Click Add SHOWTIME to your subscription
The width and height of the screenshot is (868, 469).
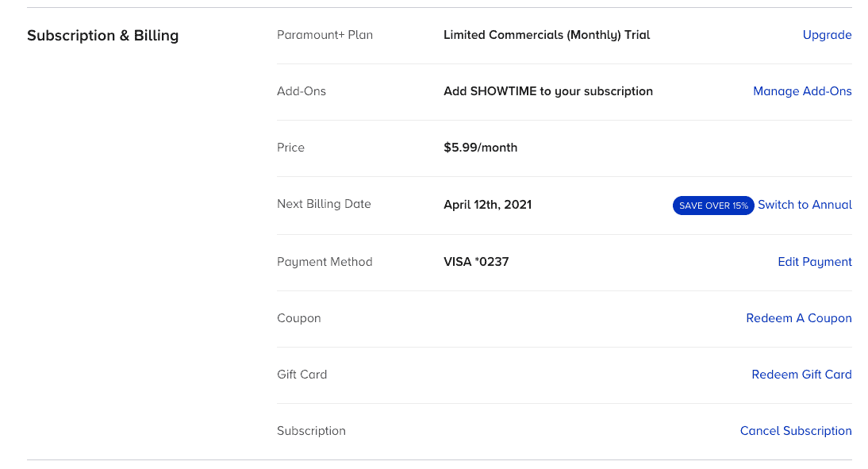click(548, 91)
